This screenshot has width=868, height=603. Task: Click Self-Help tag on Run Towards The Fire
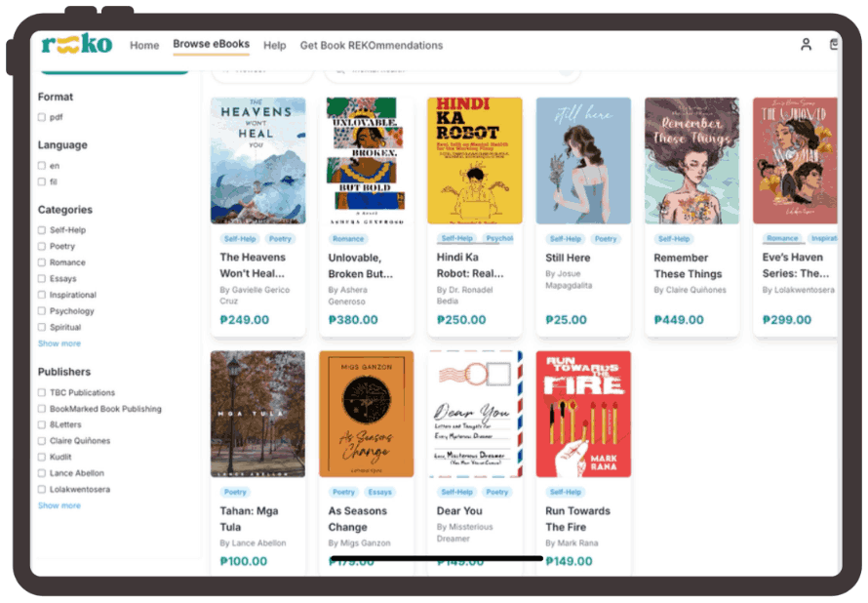(x=566, y=492)
